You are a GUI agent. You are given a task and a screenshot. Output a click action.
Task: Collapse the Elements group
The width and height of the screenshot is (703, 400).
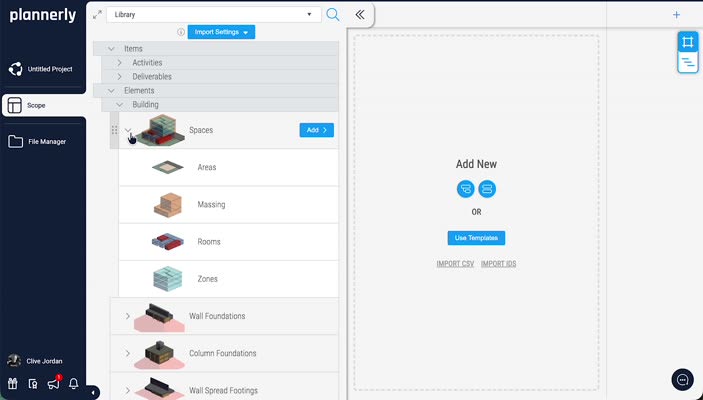(111, 91)
